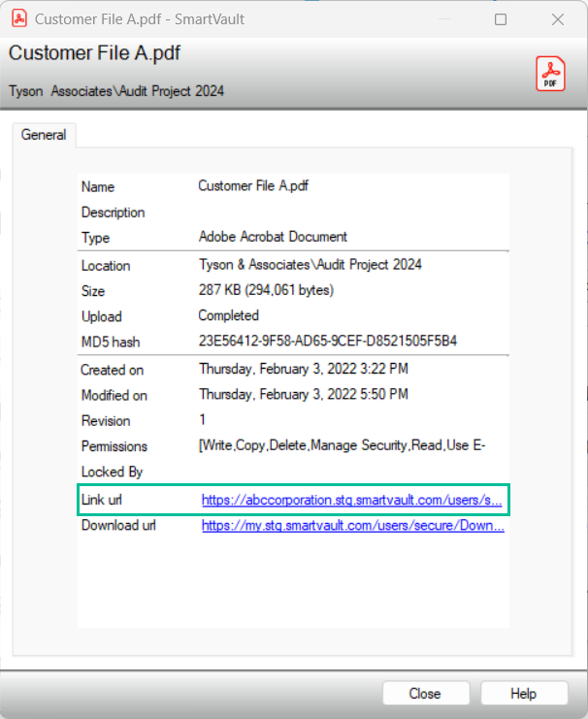588x719 pixels.
Task: Click the Name field value in properties list
Action: [260, 185]
